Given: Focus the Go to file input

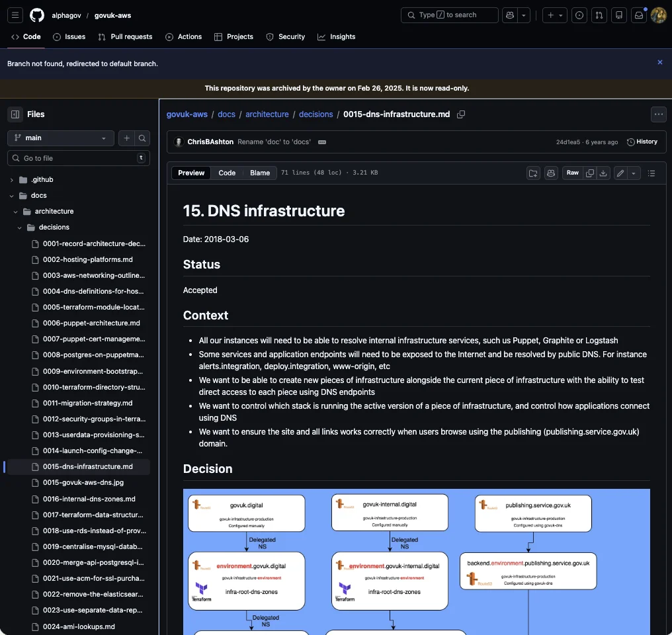Looking at the screenshot, I should [79, 158].
